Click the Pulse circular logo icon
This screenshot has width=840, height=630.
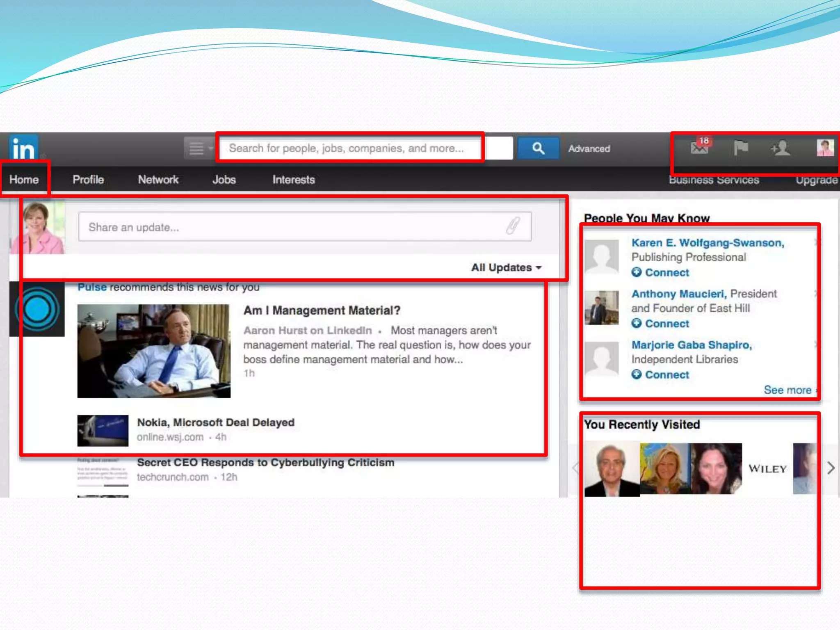coord(37,309)
